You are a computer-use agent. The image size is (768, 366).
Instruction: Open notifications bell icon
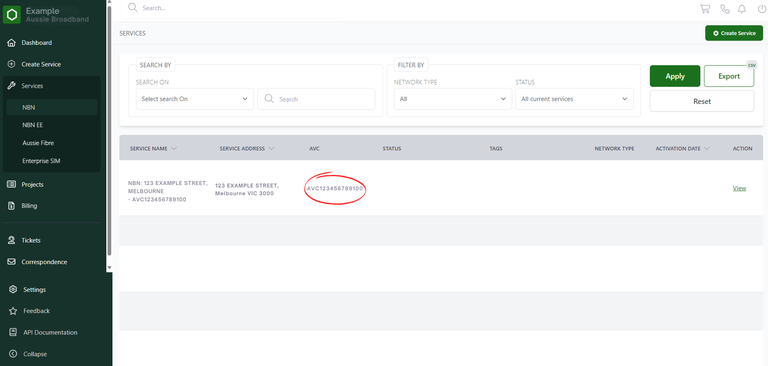pos(742,8)
